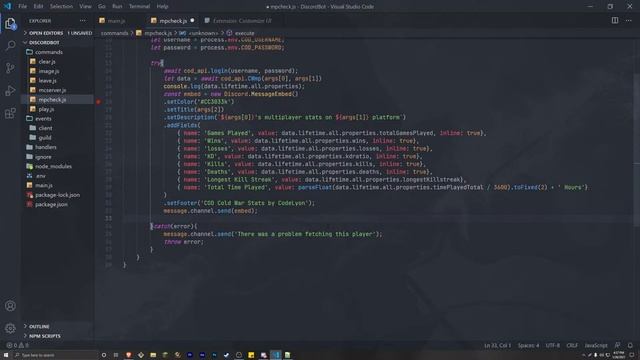Click the Cortana circle on taskbar
Screen dimensions: 640x360
[x=104, y=355]
